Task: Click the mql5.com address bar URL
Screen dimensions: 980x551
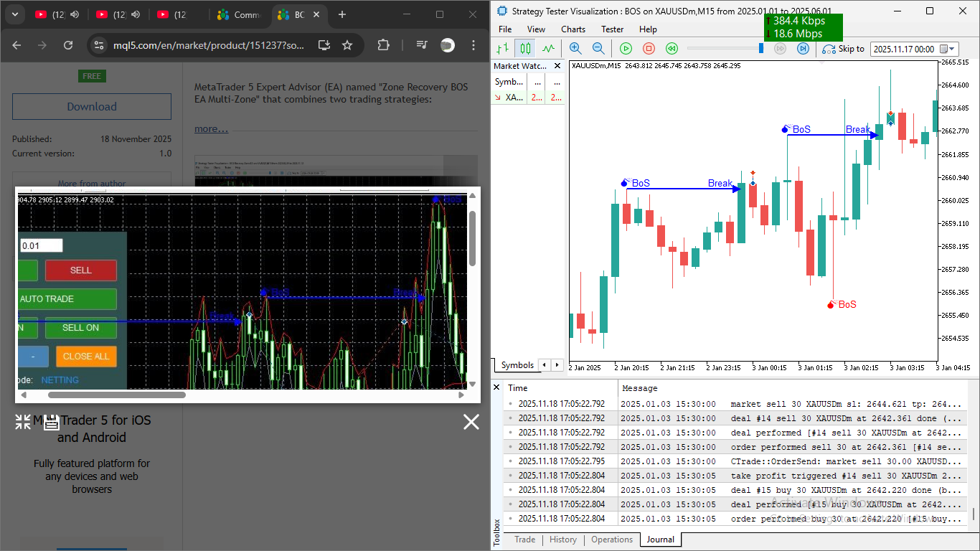Action: click(x=209, y=45)
